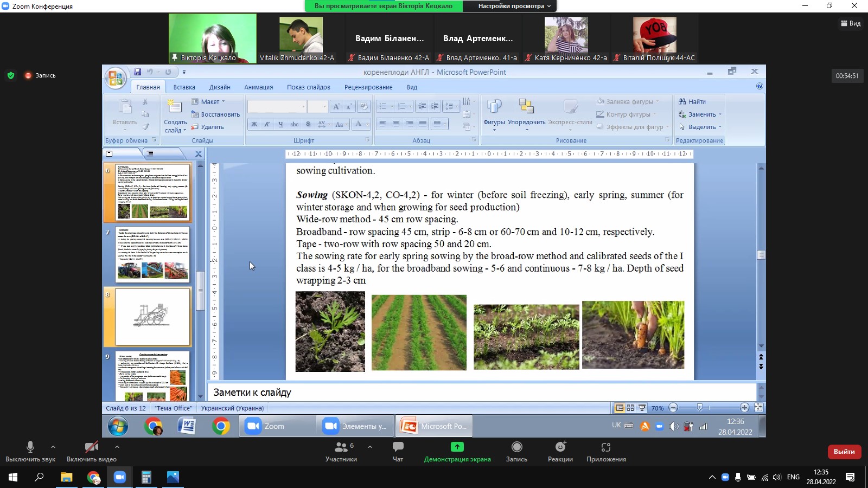This screenshot has width=868, height=488.
Task: Click the Zoom encryption shield icon
Action: 11,75
